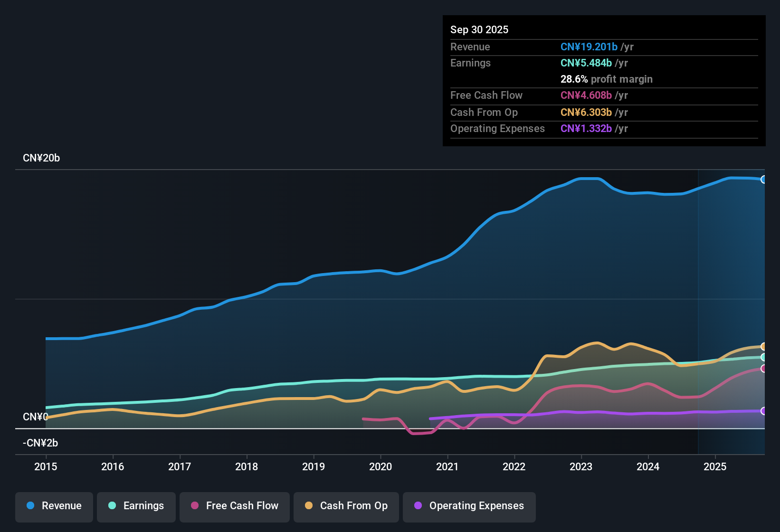Open the Free Cash Flow legend item
Viewport: 780px width, 532px height.
(x=234, y=506)
